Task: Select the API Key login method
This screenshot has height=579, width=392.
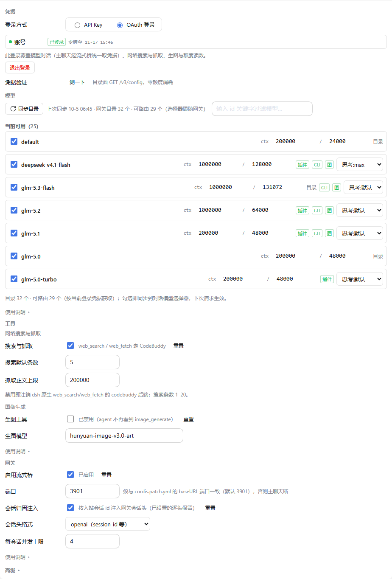Action: [x=77, y=25]
